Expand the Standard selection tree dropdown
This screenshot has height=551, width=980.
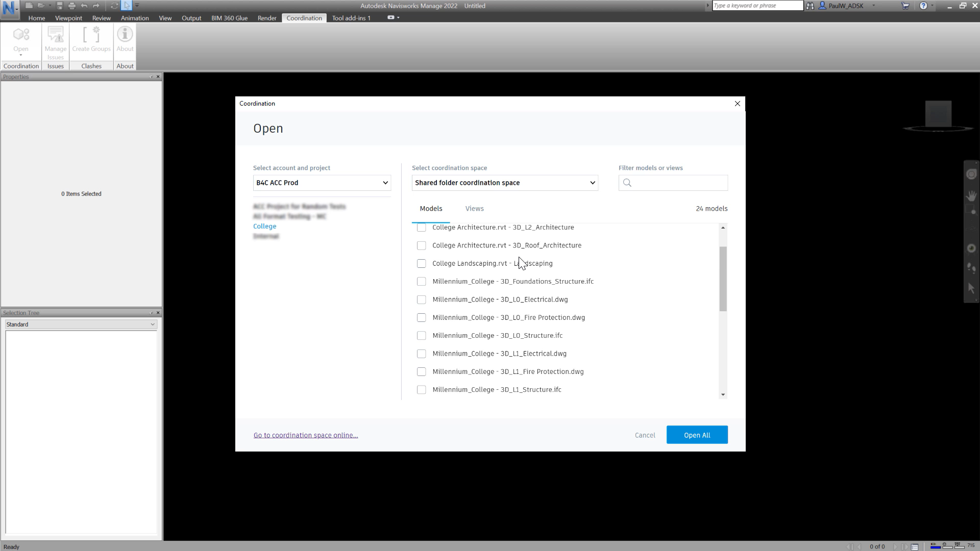[81, 324]
